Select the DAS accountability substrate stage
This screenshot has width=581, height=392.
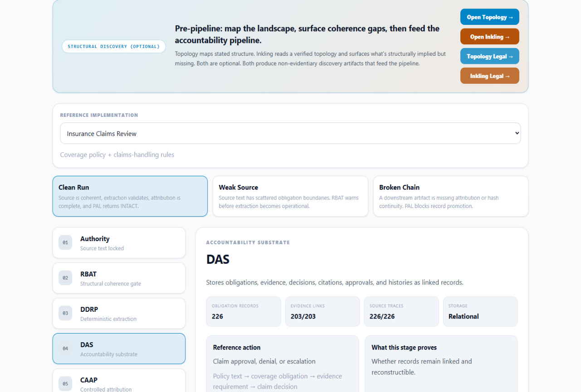(x=119, y=348)
